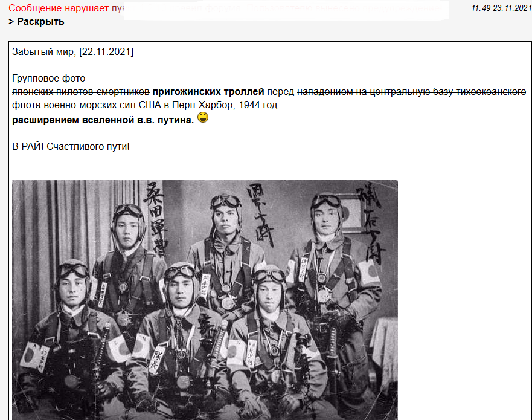This screenshot has height=420, width=532.
Task: Click struck-through line mentioning "Перл Харбор, 1944 год"
Action: [x=146, y=105]
